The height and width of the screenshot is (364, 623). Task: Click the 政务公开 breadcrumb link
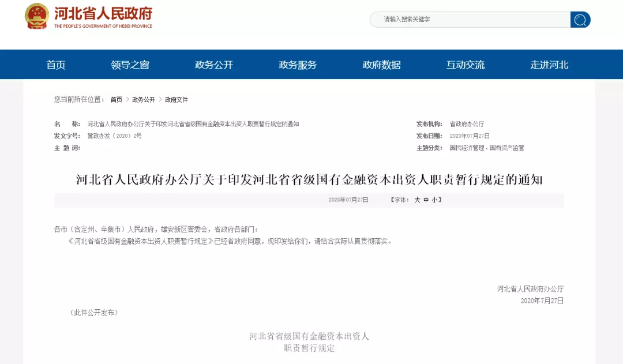coord(144,100)
